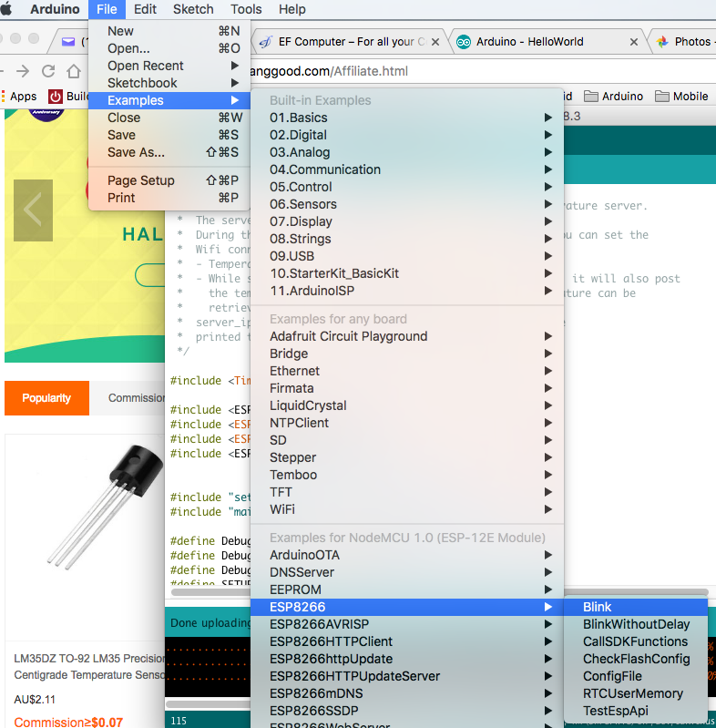
Task: Open Adafruit Circuit Playground examples
Action: (x=407, y=336)
